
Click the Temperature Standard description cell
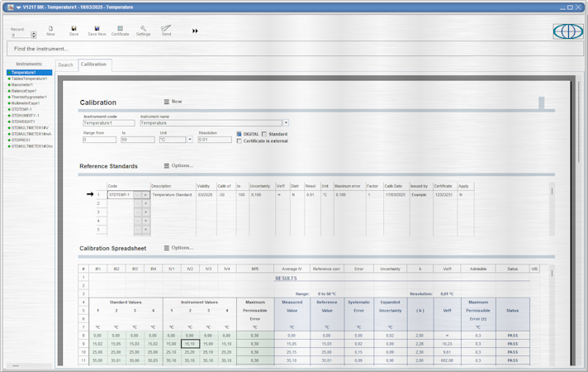(172, 195)
